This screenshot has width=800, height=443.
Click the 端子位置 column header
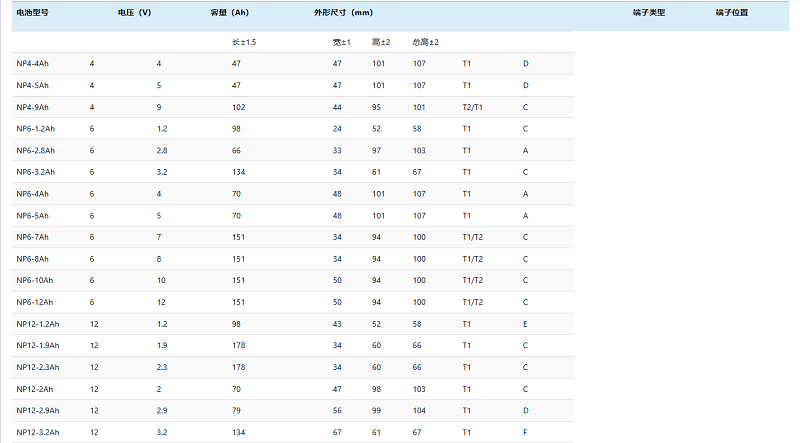(x=731, y=13)
